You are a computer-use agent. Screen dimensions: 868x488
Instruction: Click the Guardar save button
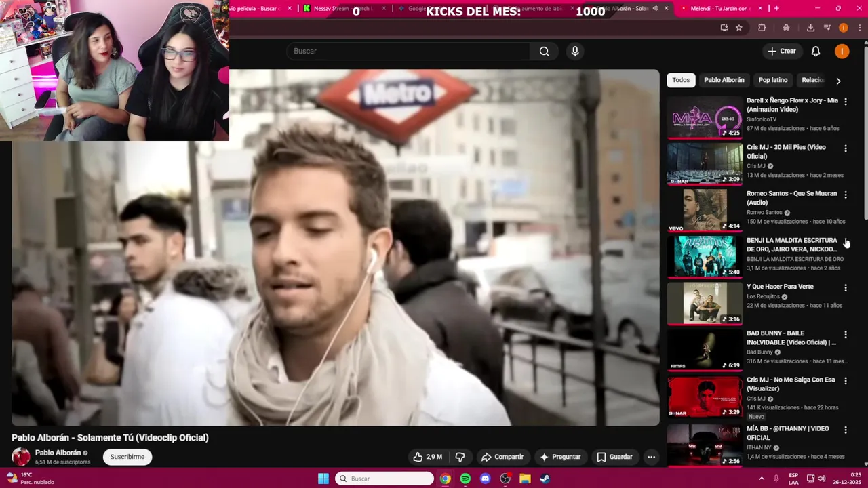[x=614, y=457]
